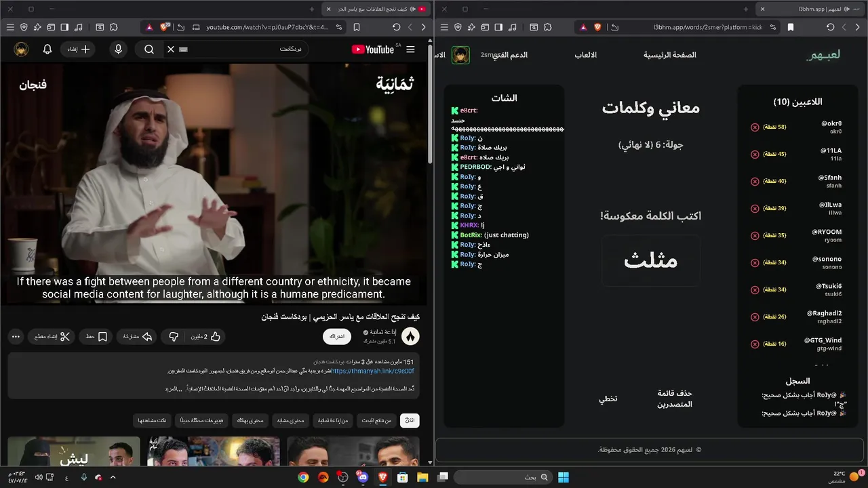868x488 pixels.
Task: Reload the l3bhm.app browser window
Action: click(830, 27)
